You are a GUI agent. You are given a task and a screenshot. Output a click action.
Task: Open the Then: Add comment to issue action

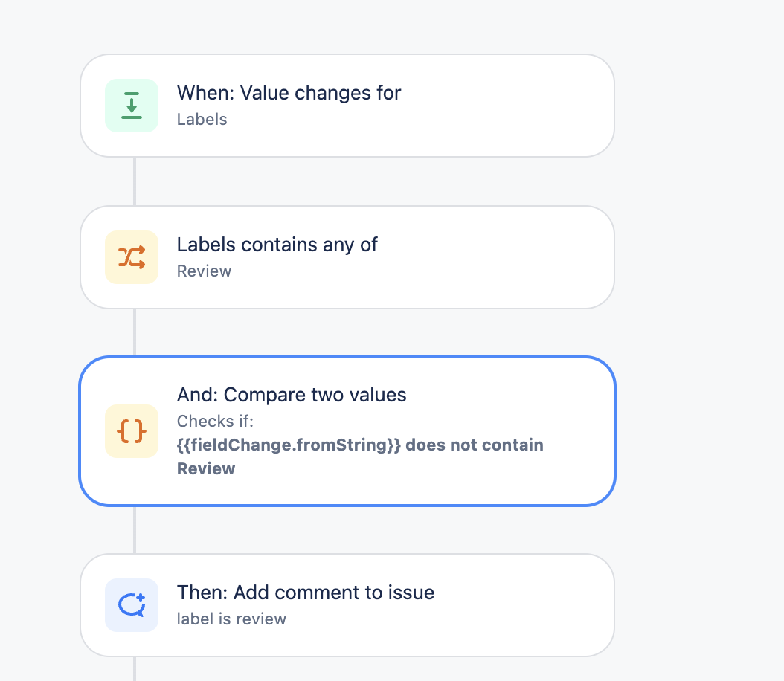click(347, 604)
